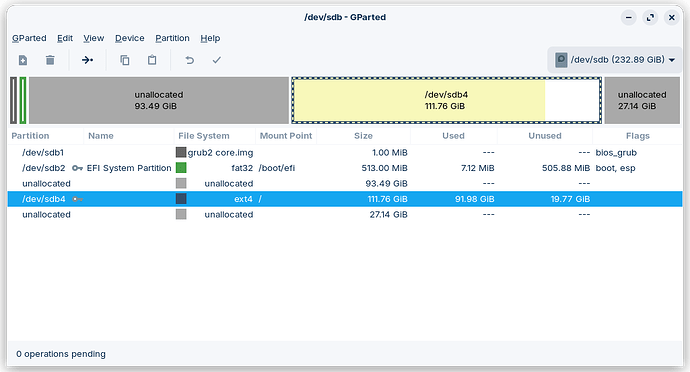Image resolution: width=690 pixels, height=372 pixels.
Task: Select the green sdb2 sliver in disk map
Action: (x=23, y=100)
